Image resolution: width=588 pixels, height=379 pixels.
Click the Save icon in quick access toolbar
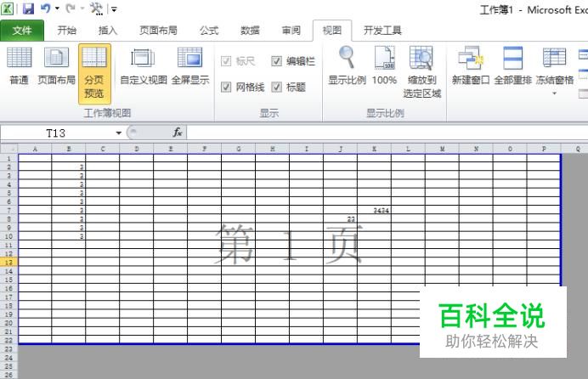pos(28,8)
